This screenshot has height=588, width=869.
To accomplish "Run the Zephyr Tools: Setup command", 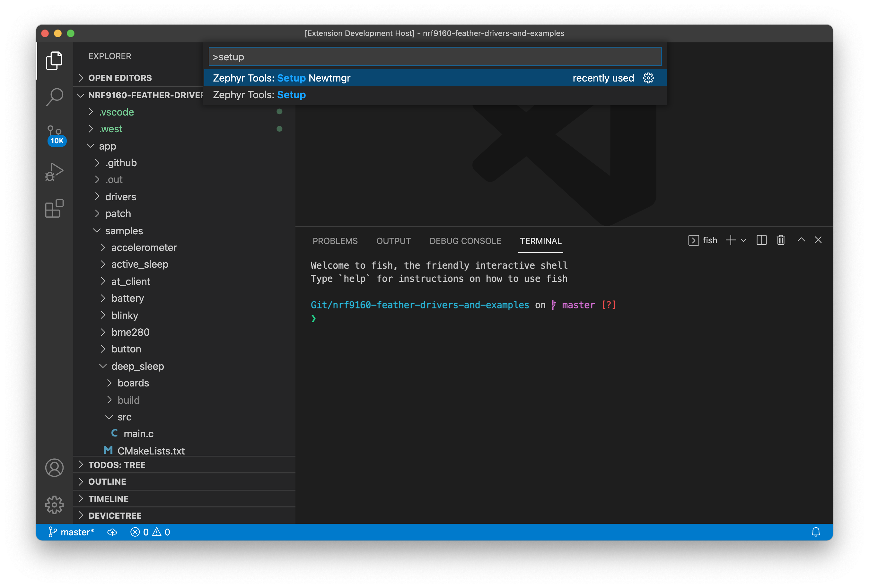I will coord(435,95).
